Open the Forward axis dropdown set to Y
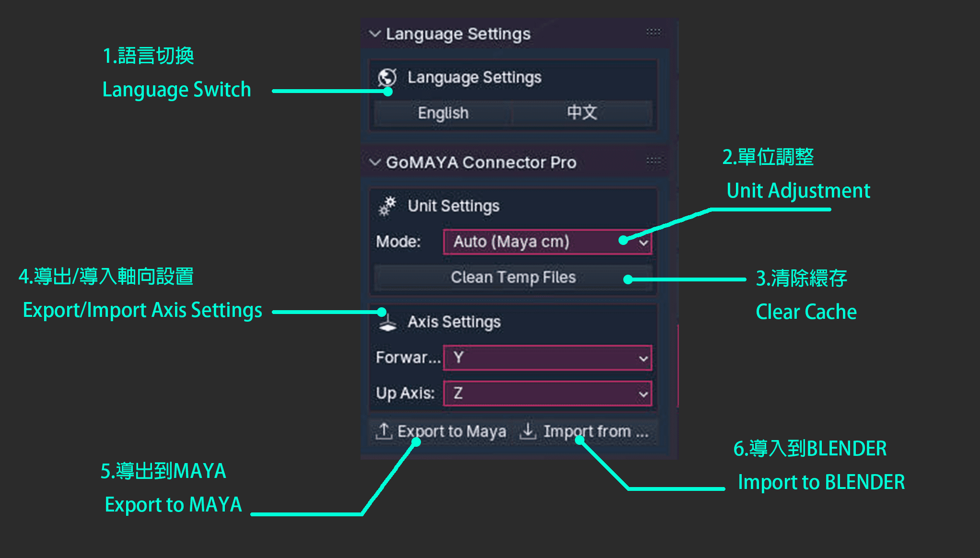This screenshot has height=558, width=980. pyautogui.click(x=548, y=358)
